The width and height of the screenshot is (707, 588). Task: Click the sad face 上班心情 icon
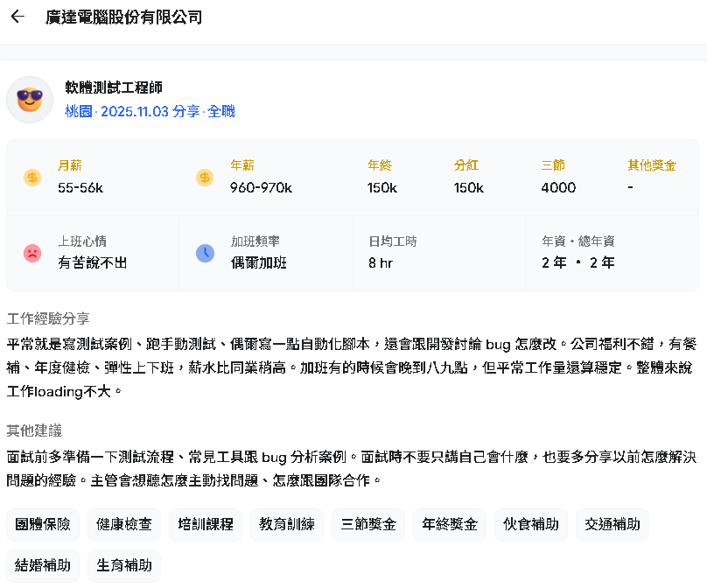tap(32, 254)
